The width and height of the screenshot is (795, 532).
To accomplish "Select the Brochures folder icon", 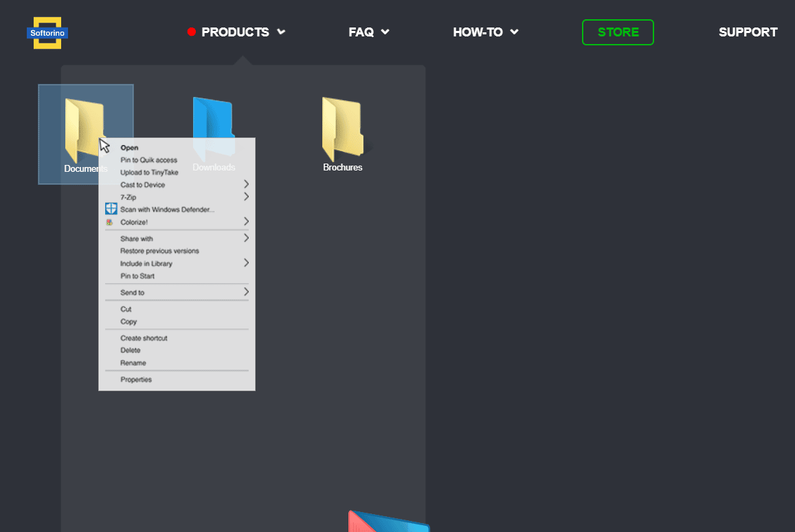I will click(343, 129).
